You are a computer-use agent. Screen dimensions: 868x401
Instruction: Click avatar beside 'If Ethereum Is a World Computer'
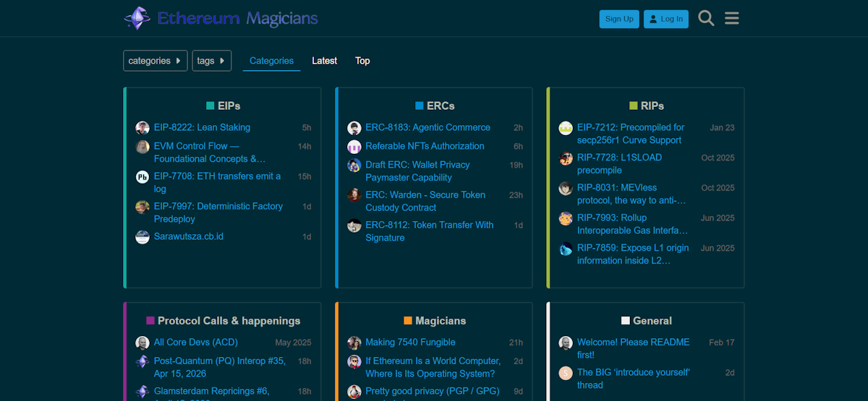click(x=354, y=362)
